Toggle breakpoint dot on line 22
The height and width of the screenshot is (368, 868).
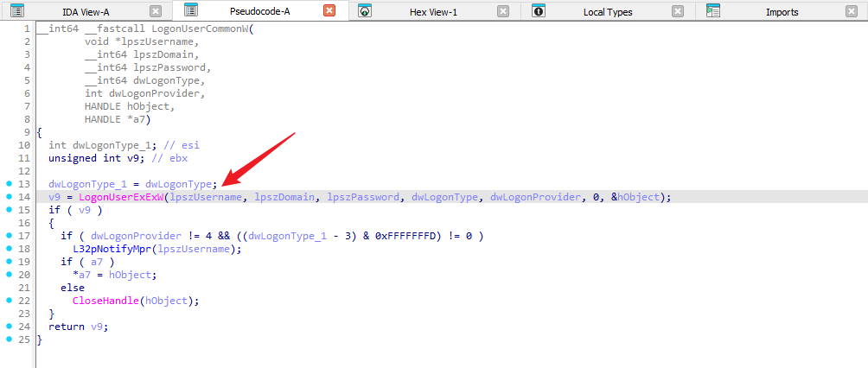pos(8,301)
